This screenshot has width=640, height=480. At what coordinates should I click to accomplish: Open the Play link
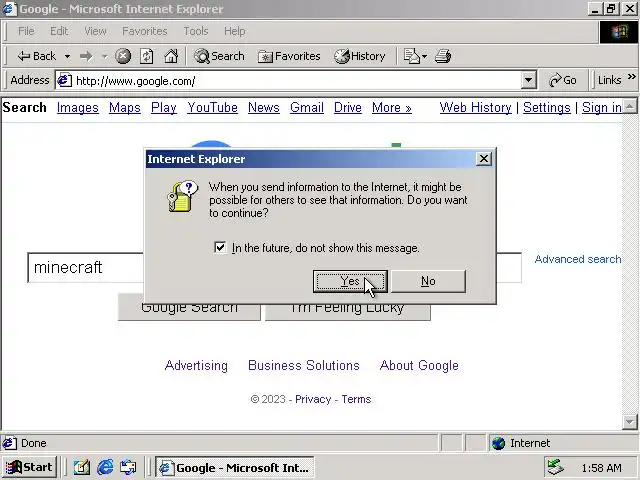coord(164,107)
